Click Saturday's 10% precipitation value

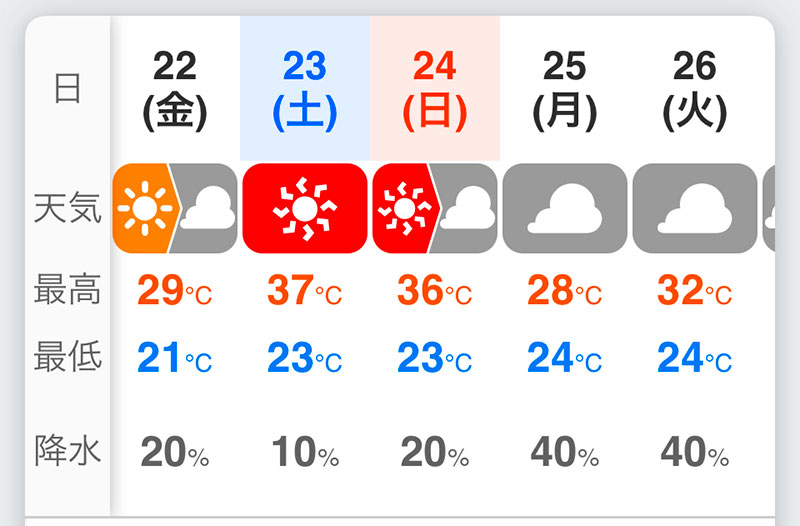pyautogui.click(x=305, y=453)
